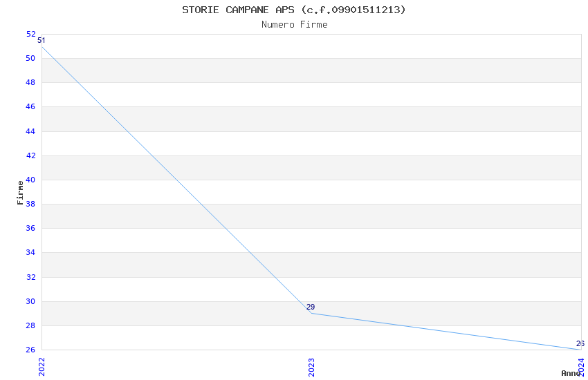This screenshot has width=588, height=380.
Task: Click the y-axis value 32
Action: pos(30,277)
